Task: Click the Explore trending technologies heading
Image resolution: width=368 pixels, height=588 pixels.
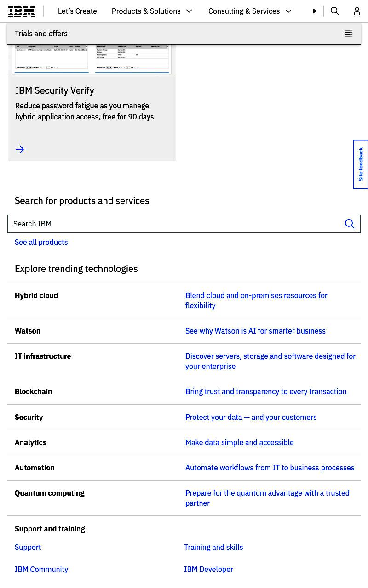Action: coord(76,269)
